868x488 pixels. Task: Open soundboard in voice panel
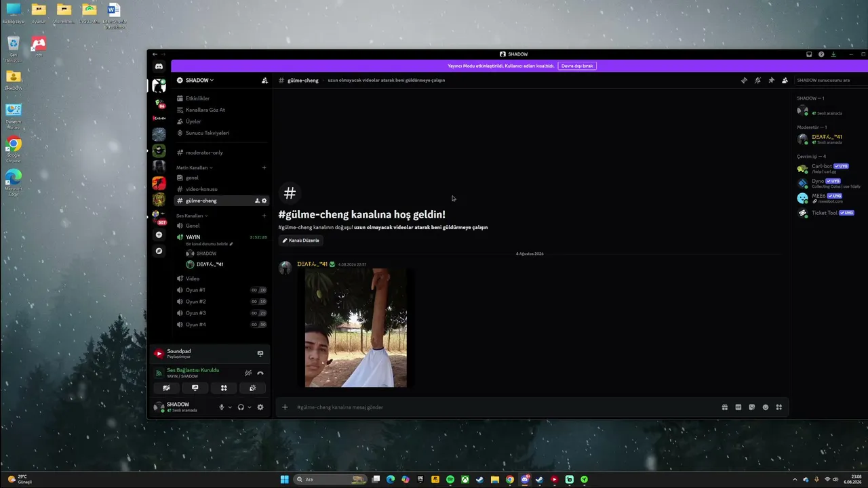pos(252,388)
